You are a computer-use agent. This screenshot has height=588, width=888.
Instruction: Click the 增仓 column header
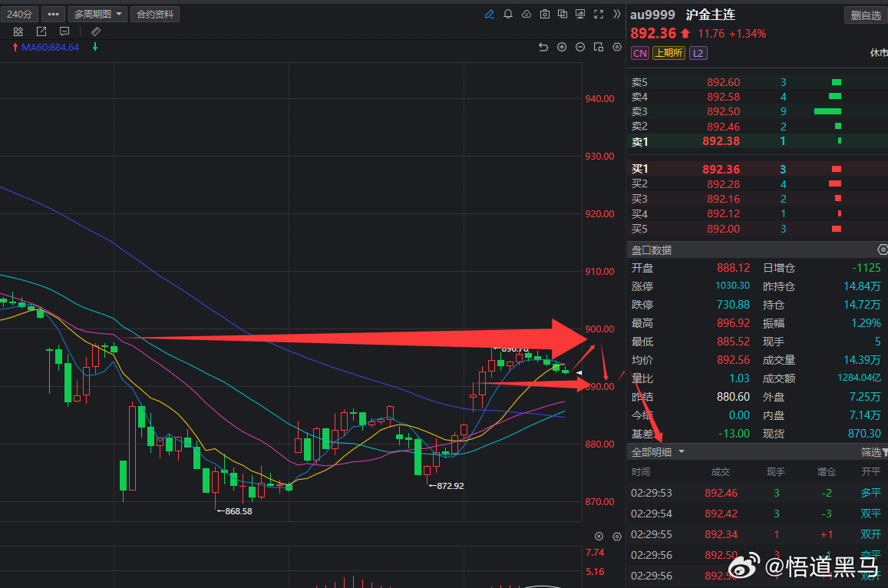tap(827, 472)
